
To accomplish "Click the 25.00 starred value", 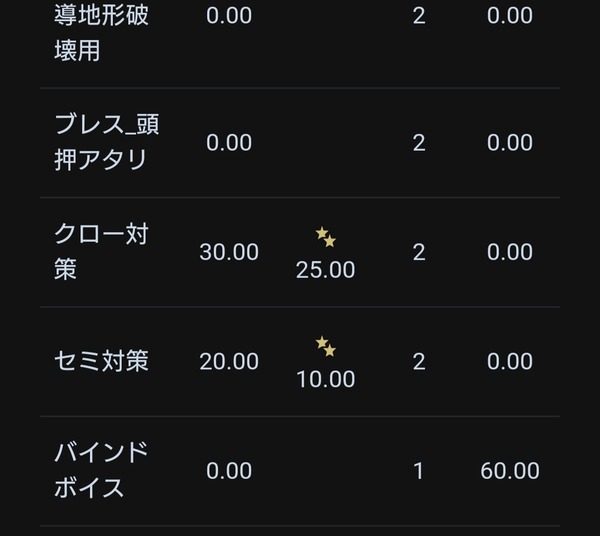I will pos(326,270).
